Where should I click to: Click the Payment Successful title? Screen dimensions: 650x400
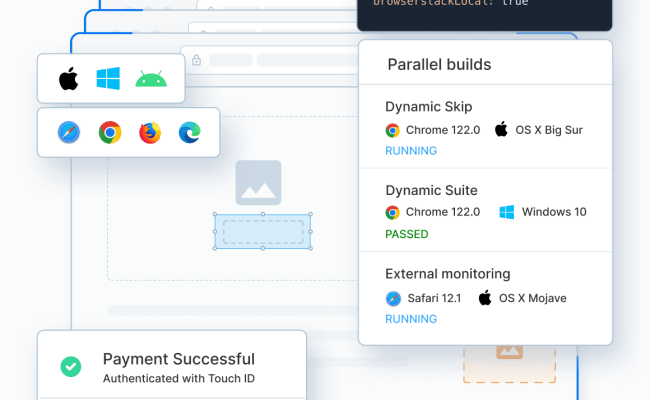pos(179,359)
